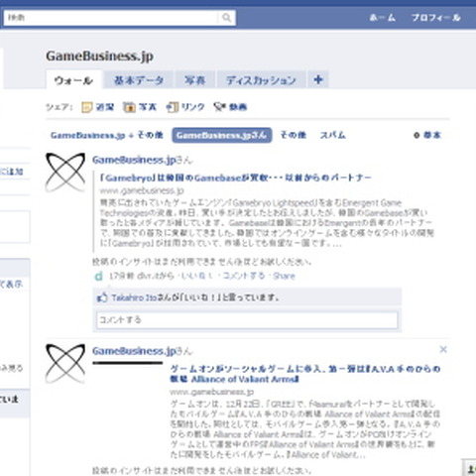Open first post's GameBusiness.jpさん author link
This screenshot has height=476, width=476.
pyautogui.click(x=142, y=160)
